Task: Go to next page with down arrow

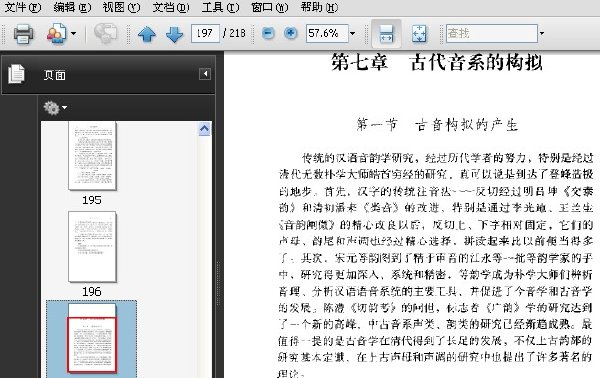Action: pos(174,34)
